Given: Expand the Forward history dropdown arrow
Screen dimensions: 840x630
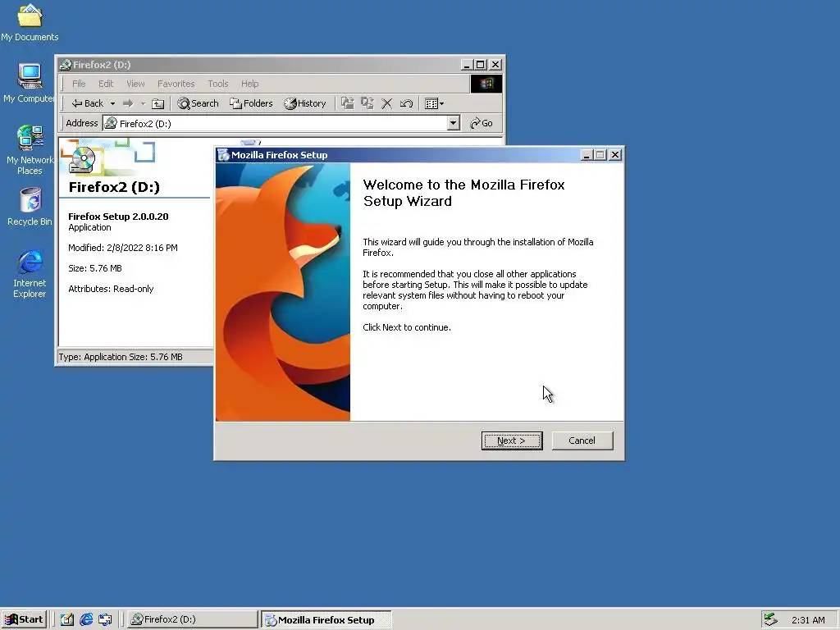Looking at the screenshot, I should tap(143, 103).
